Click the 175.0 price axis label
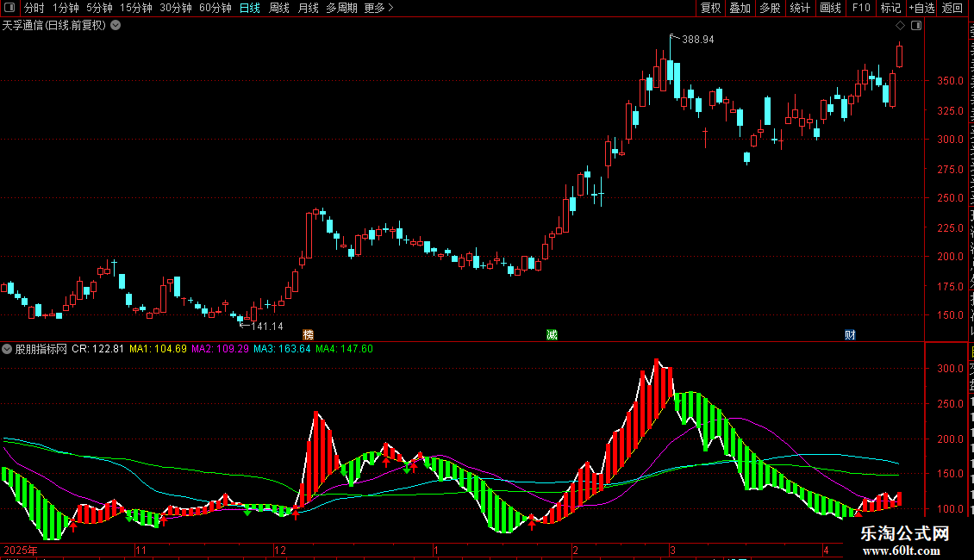974x560 pixels. pos(951,286)
